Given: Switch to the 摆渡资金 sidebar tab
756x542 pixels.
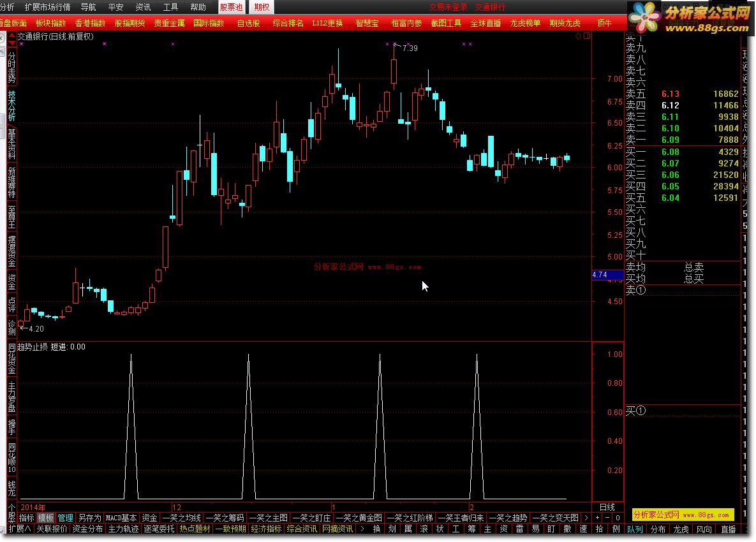Looking at the screenshot, I should 12,251.
